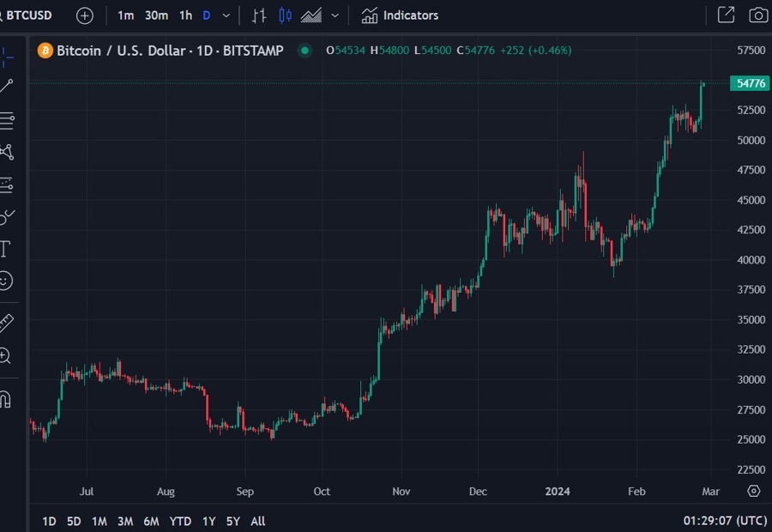Open the emoji icons tool
This screenshot has width=772, height=532.
click(5, 281)
